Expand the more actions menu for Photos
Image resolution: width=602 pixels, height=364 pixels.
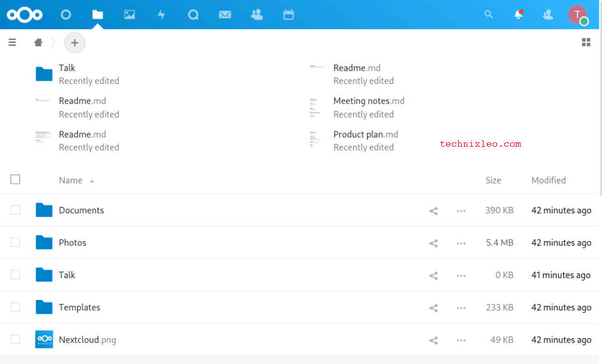click(x=461, y=243)
